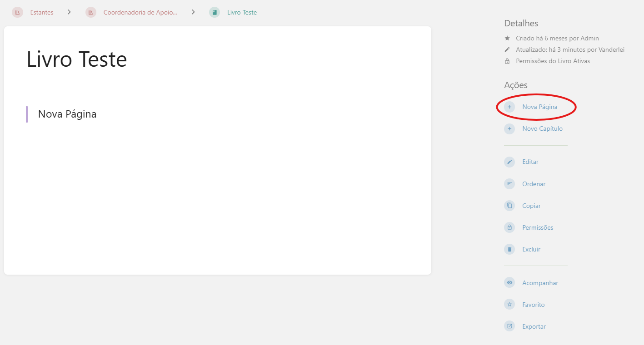Screen dimensions: 644x345
Task: Select the Editar action
Action: click(x=530, y=162)
